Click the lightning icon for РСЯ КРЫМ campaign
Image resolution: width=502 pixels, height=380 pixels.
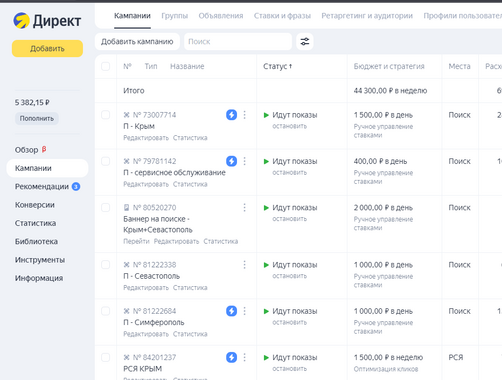[231, 357]
